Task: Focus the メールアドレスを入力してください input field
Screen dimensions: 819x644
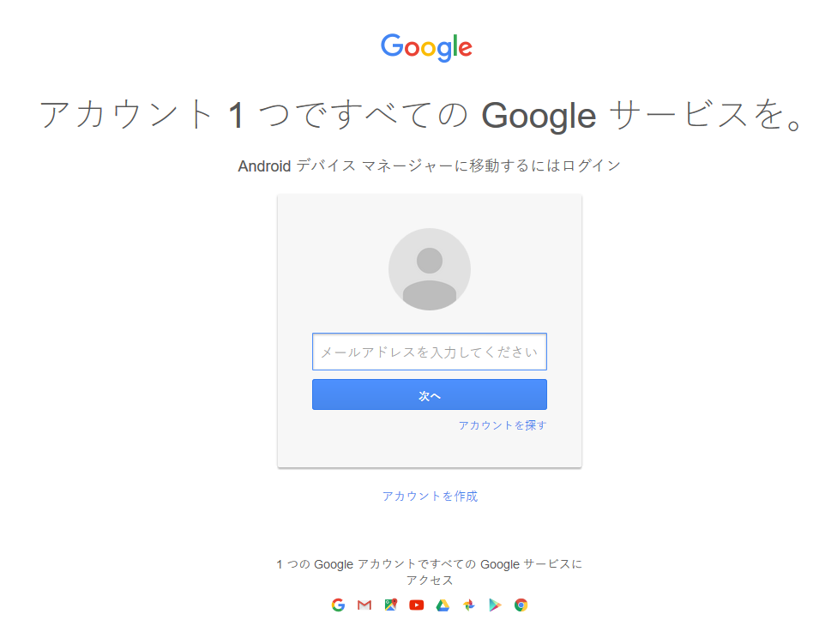Action: (429, 352)
